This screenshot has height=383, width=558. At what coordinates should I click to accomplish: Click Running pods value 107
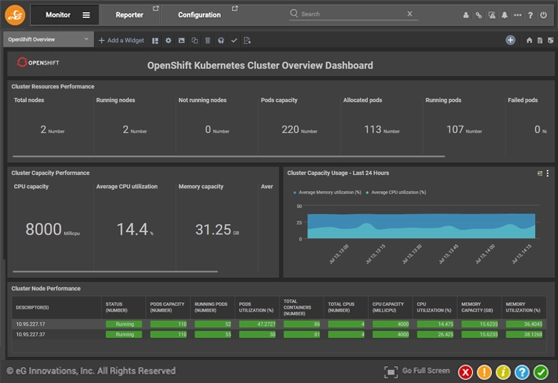[x=455, y=129]
